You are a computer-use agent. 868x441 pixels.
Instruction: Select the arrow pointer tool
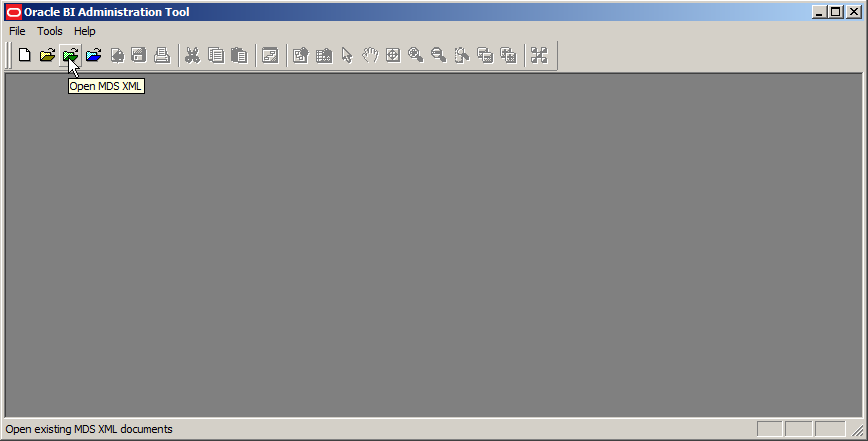pos(347,55)
